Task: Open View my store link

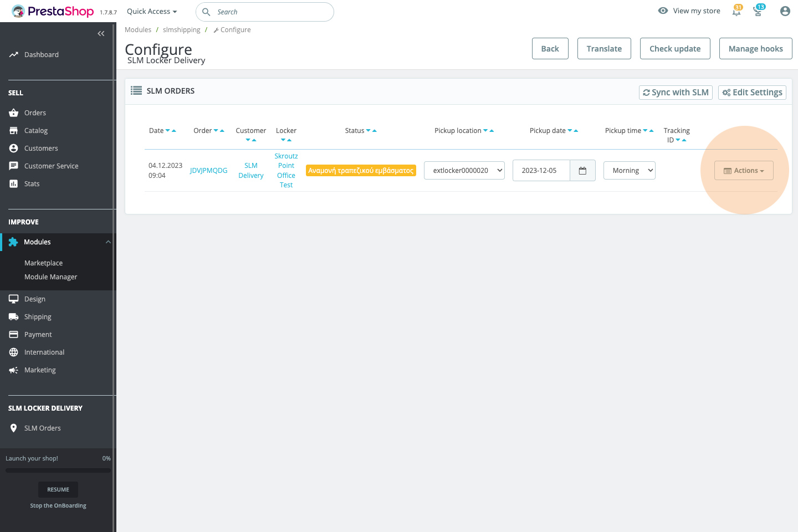Action: 689,11
